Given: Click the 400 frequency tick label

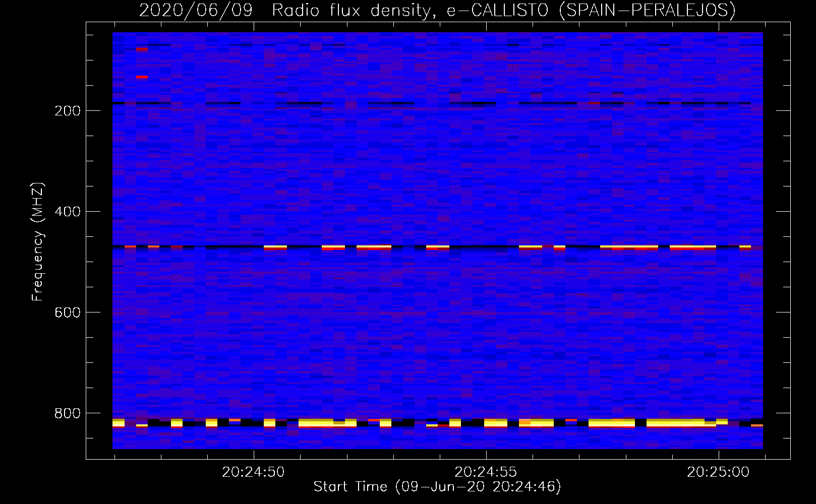Looking at the screenshot, I should pyautogui.click(x=68, y=212).
